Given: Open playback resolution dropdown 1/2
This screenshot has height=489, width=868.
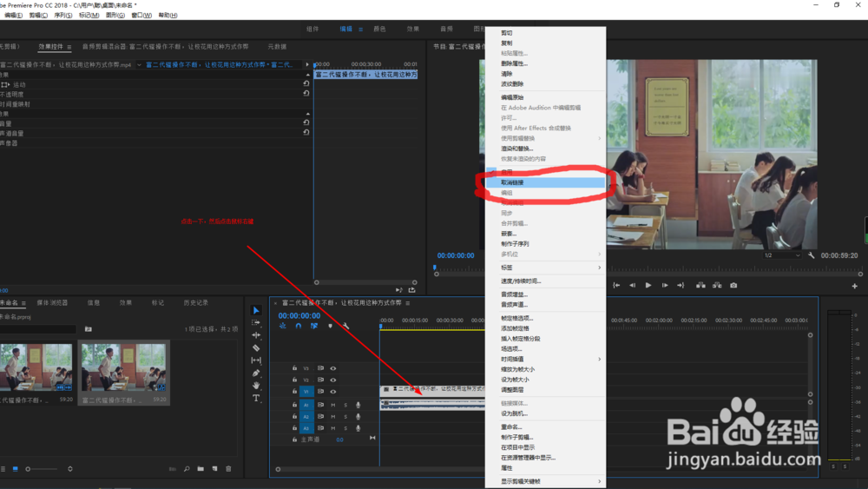Looking at the screenshot, I should [782, 255].
